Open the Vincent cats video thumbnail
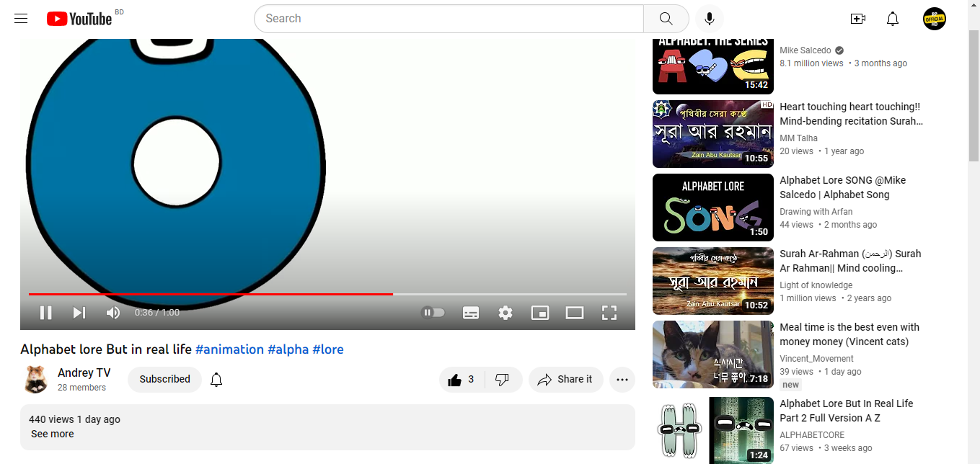 [x=713, y=354]
